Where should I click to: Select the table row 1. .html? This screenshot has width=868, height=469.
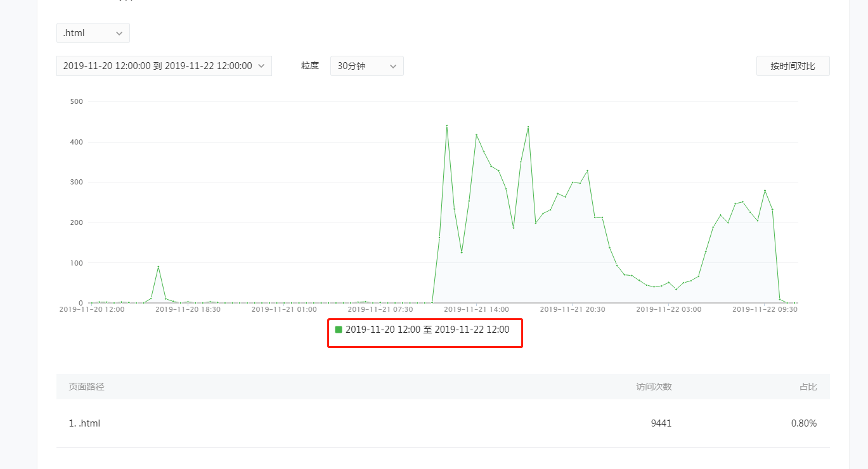(443, 423)
